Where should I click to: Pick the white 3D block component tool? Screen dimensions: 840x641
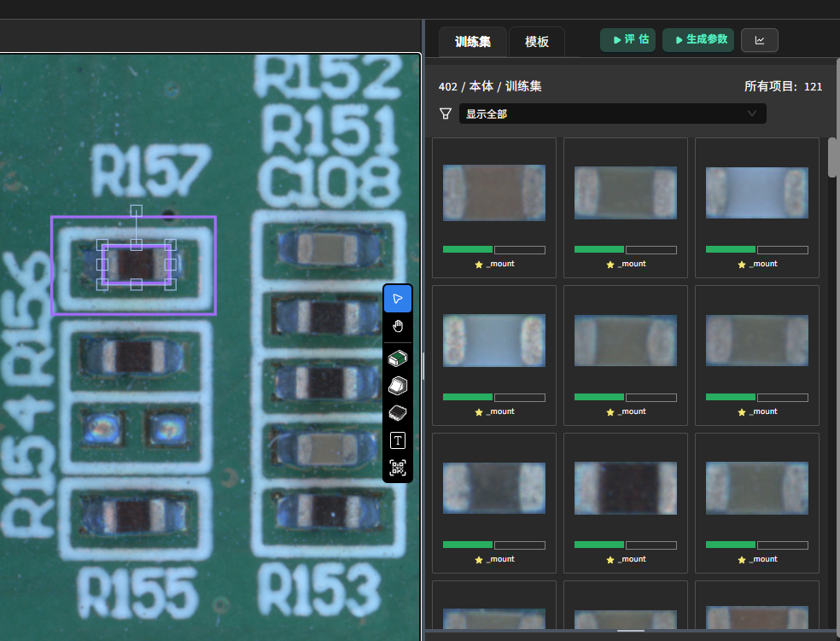[x=398, y=385]
